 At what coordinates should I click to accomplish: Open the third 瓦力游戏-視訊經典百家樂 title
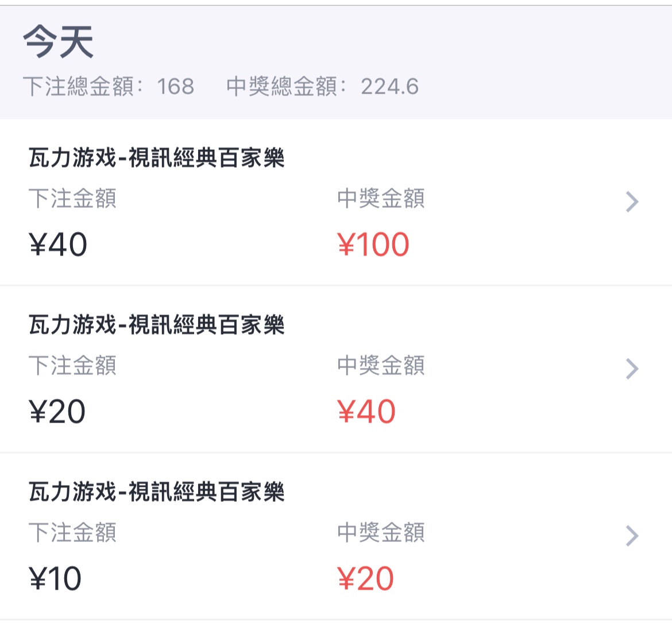tap(157, 491)
